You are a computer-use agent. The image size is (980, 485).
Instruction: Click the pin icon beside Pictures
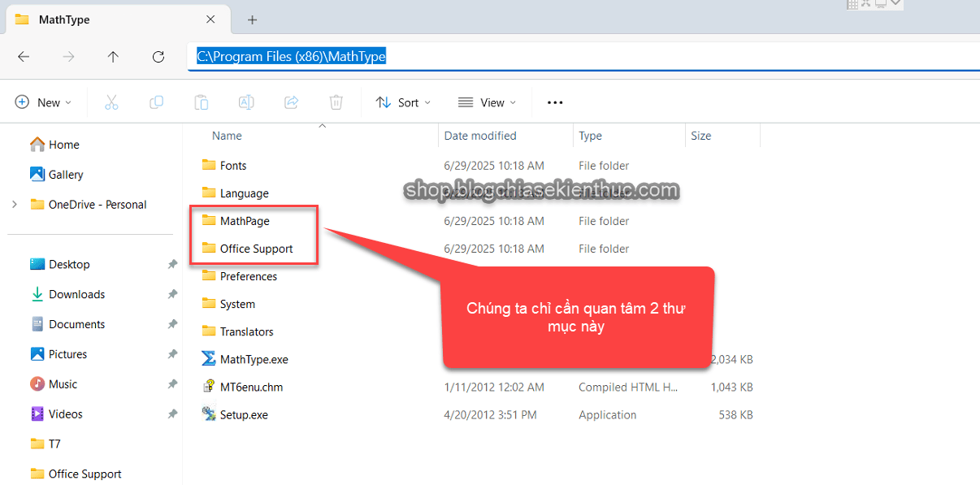[172, 355]
